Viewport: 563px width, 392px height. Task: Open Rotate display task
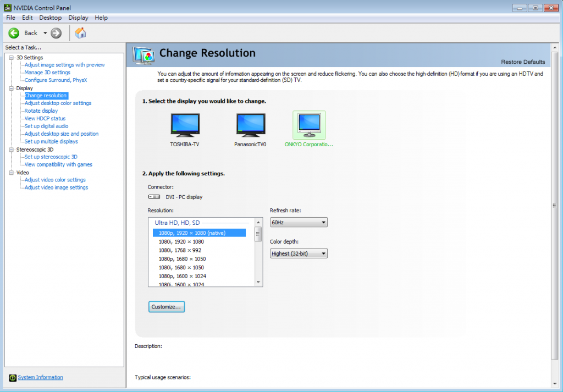(x=41, y=111)
